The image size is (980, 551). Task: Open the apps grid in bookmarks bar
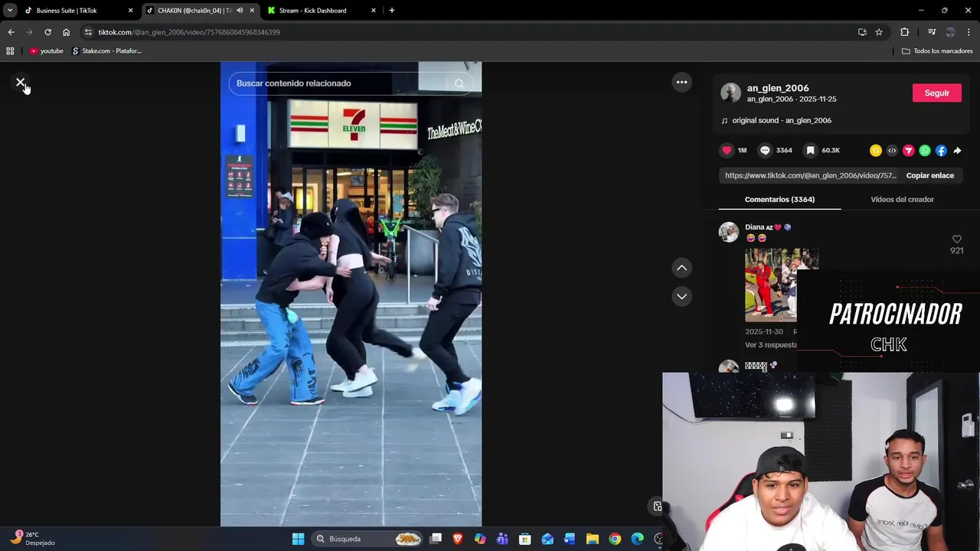(x=10, y=51)
